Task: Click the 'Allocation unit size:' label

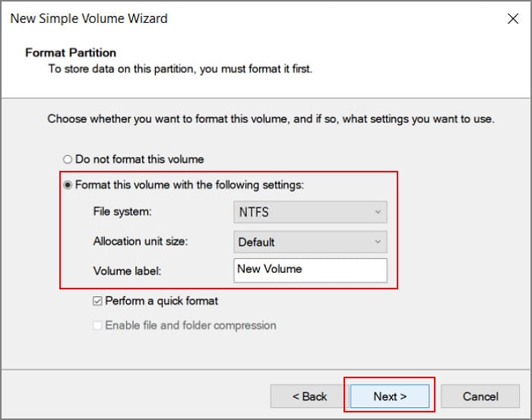Action: (141, 242)
